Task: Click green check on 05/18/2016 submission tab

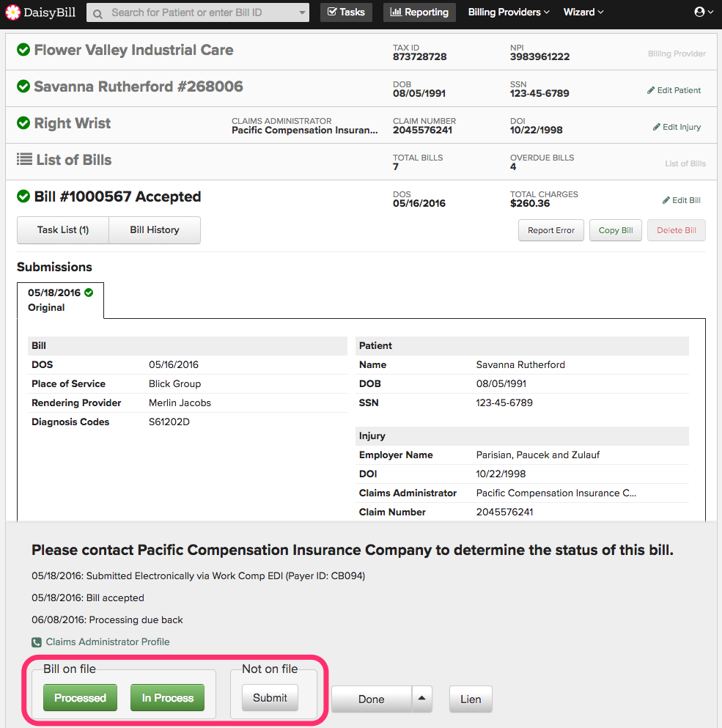Action: tap(89, 293)
